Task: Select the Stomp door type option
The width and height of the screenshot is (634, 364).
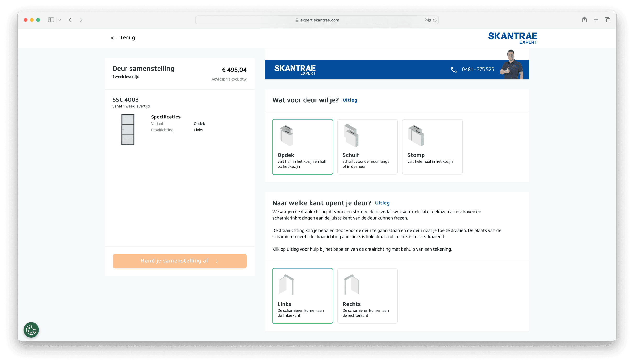Action: 432,147
